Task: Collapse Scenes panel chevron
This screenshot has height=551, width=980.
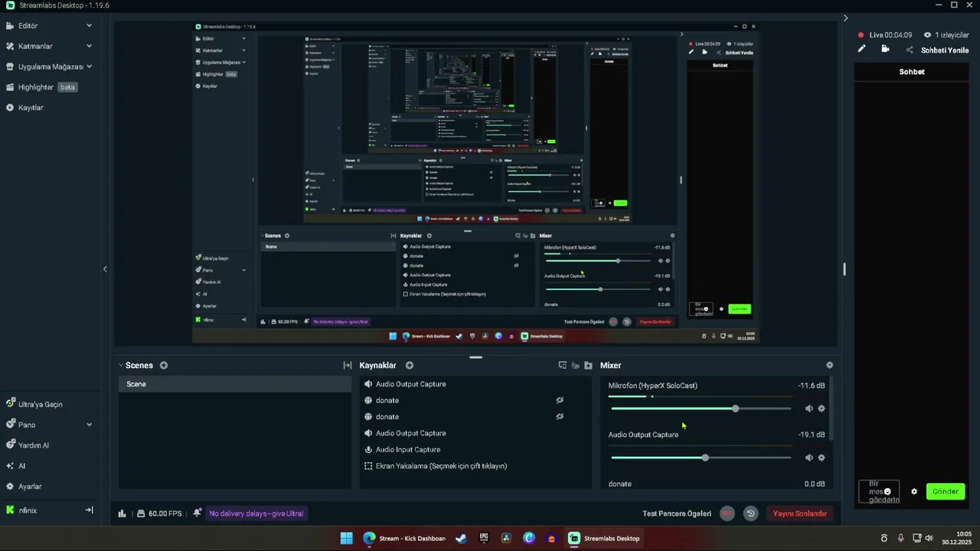Action: 120,366
